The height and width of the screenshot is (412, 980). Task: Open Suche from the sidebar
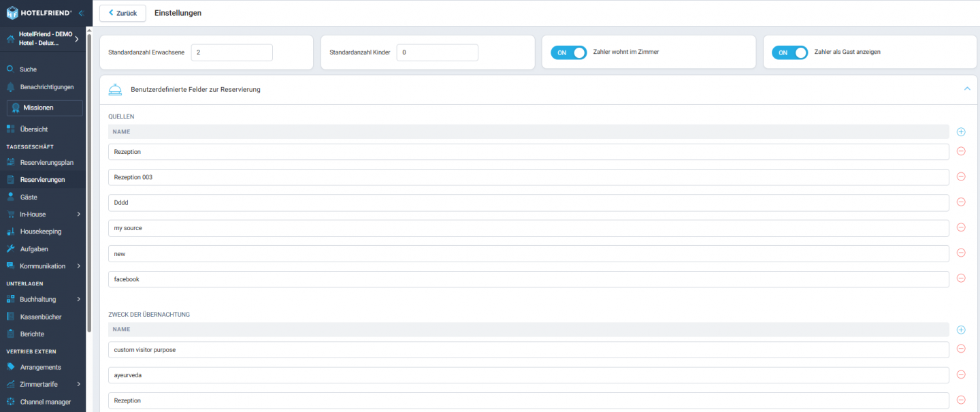(28, 69)
